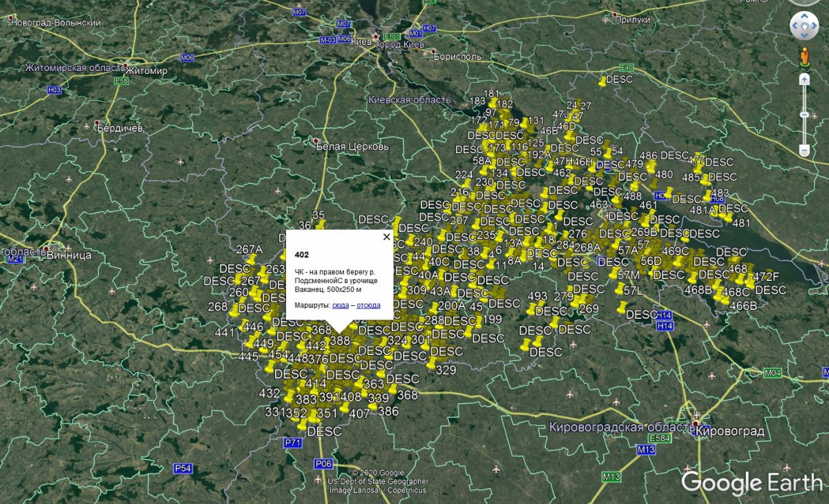Pan the map up with the north arrow
Screen dimensions: 829x504
point(804,14)
